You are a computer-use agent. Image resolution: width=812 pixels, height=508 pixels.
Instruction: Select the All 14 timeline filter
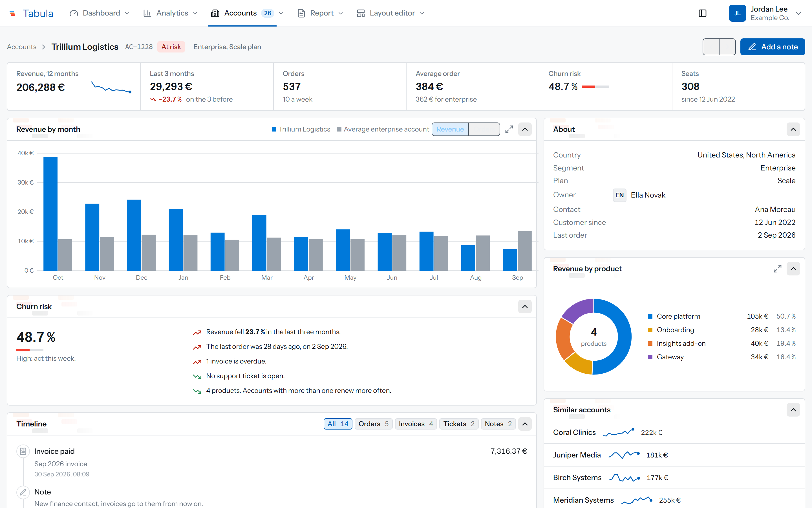[x=338, y=424]
